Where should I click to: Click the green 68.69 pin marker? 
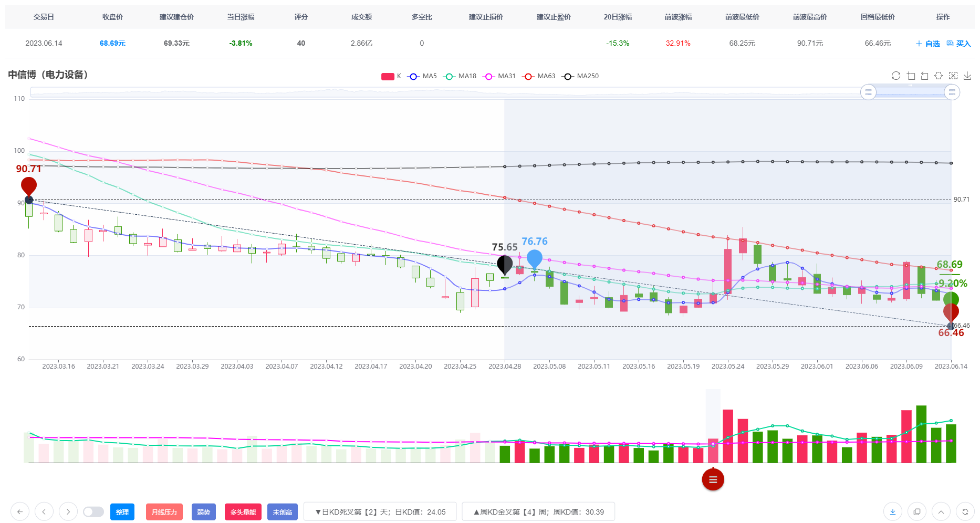pos(951,298)
